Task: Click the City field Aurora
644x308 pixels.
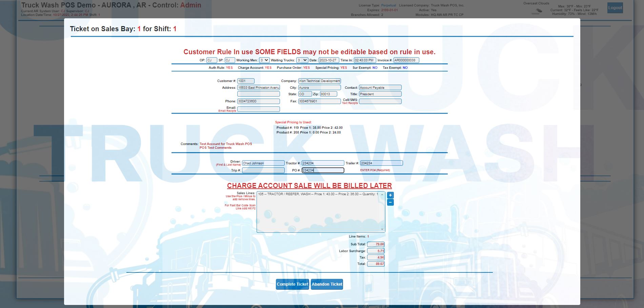Action: pyautogui.click(x=320, y=87)
